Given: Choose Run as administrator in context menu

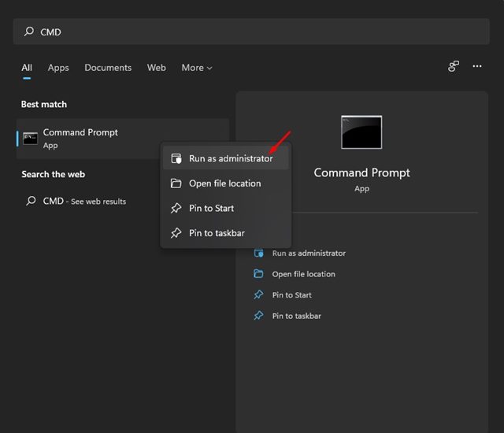Looking at the screenshot, I should point(230,158).
